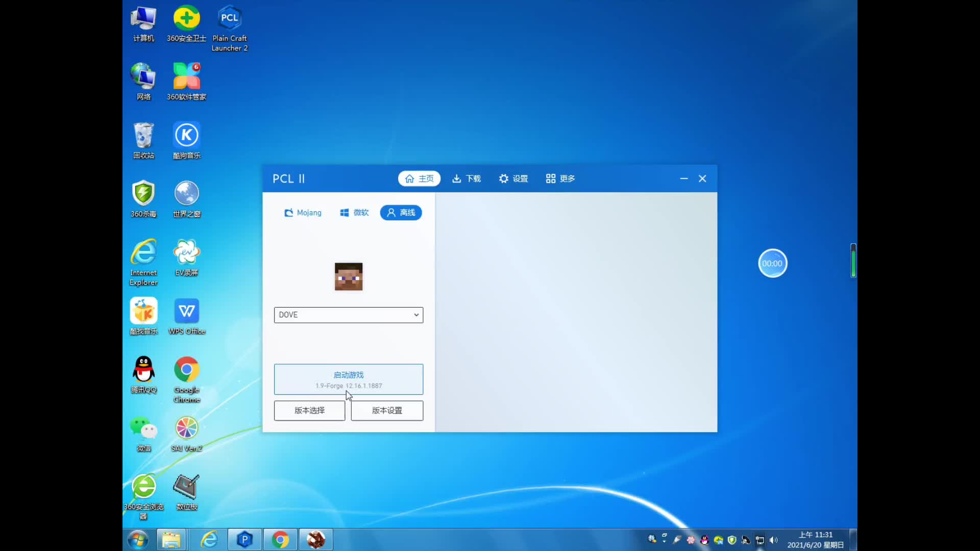
Task: Open Google Chrome desktop icon
Action: 186,370
